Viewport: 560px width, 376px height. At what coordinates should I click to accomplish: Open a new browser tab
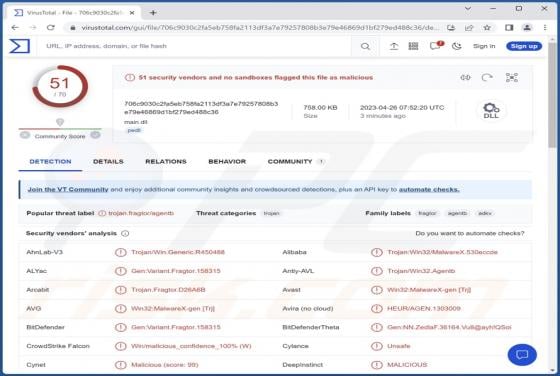tap(153, 13)
